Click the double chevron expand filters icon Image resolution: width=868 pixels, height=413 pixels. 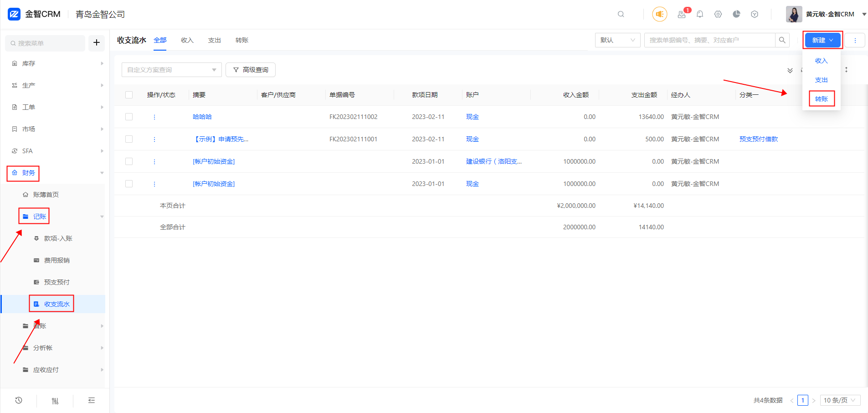coord(790,70)
